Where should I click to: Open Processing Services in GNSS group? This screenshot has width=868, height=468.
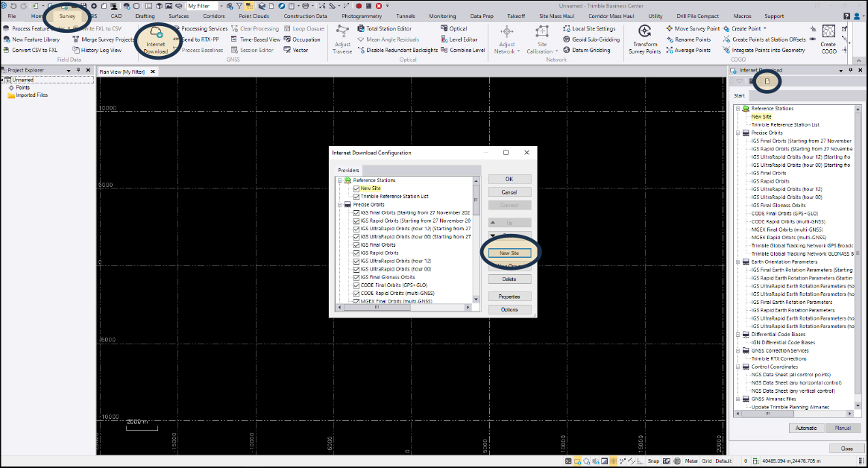point(200,28)
